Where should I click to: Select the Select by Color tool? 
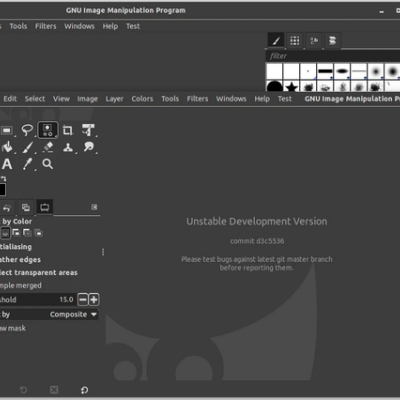tap(48, 130)
